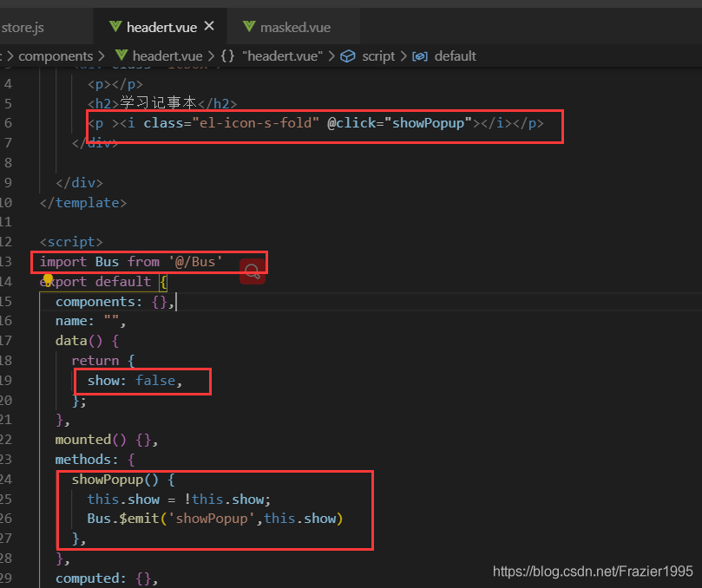Open the csdn blog watermark link
The width and height of the screenshot is (702, 588).
[593, 571]
